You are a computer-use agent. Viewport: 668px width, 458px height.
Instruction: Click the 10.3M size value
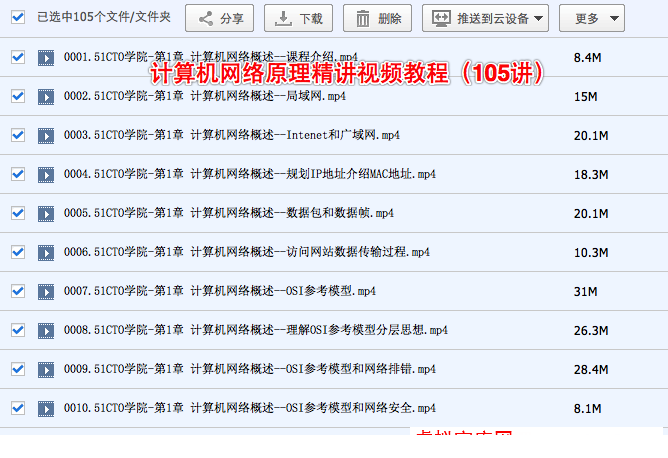(x=591, y=253)
